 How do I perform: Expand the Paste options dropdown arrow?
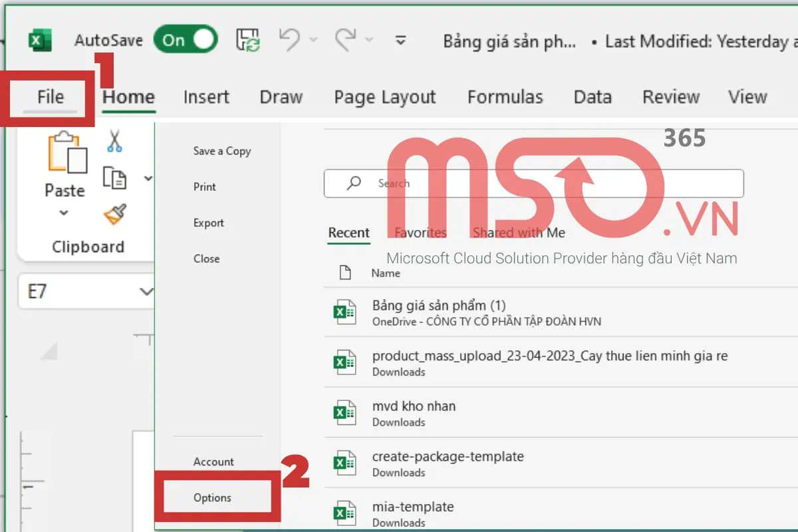point(64,213)
